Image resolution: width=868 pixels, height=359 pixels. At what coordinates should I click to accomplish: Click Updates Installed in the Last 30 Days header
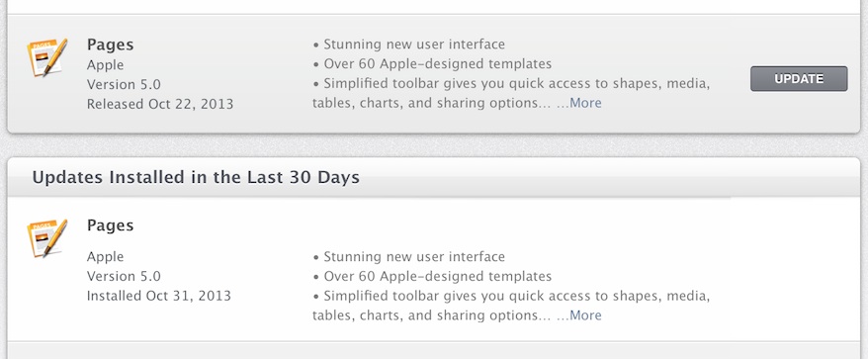[196, 177]
